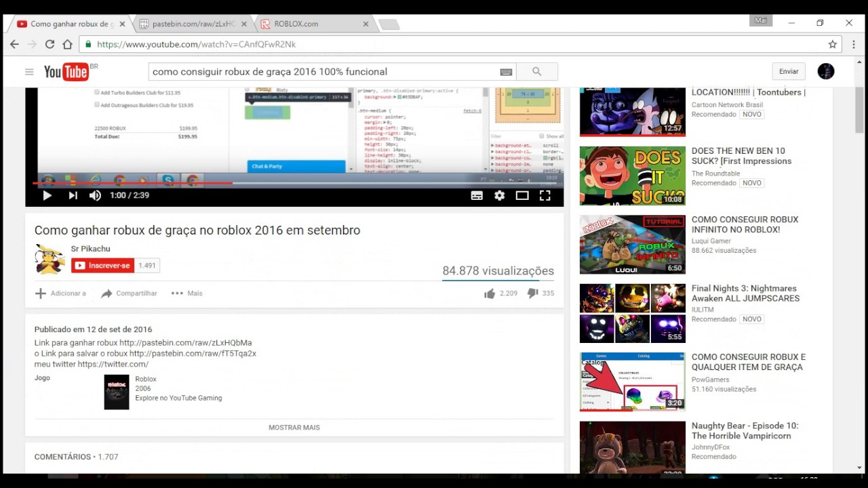
Task: Toggle subtitles on the player
Action: click(477, 195)
